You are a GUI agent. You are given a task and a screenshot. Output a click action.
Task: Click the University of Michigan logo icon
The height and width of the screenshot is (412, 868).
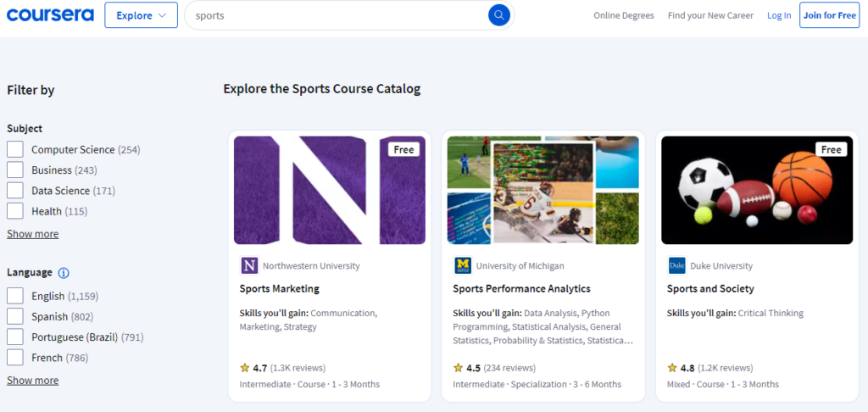pyautogui.click(x=462, y=266)
